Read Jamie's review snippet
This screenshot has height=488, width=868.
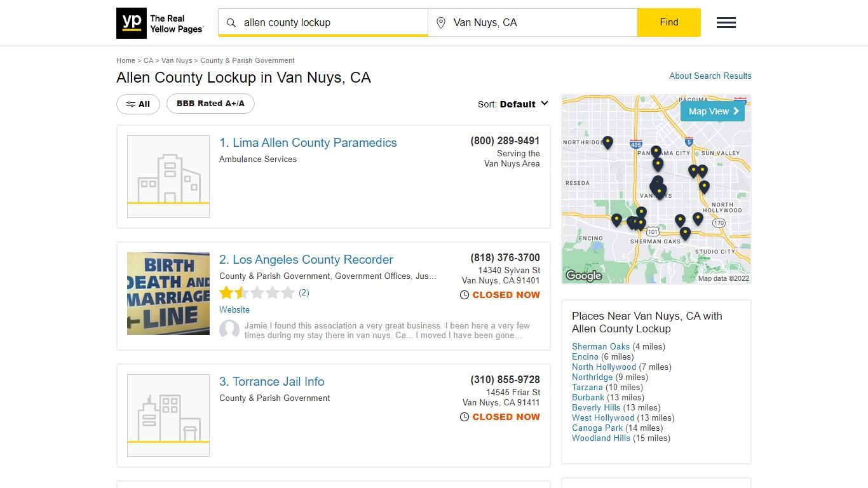[387, 330]
